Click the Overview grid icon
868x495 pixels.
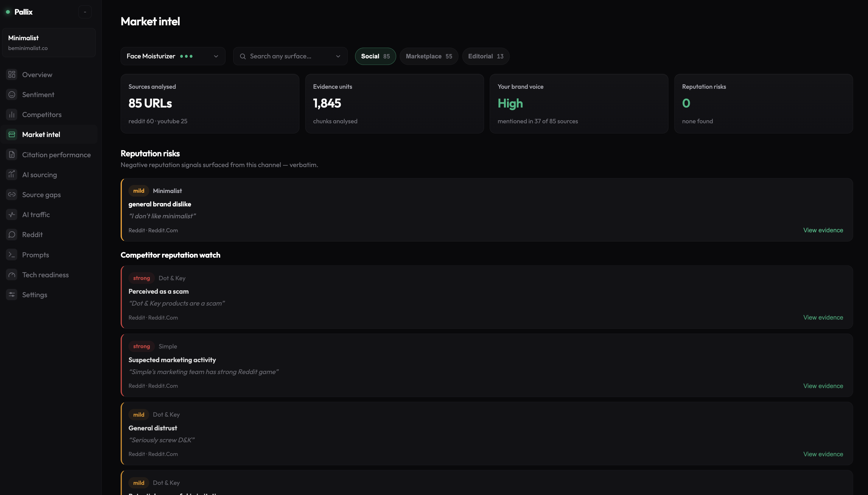tap(12, 74)
